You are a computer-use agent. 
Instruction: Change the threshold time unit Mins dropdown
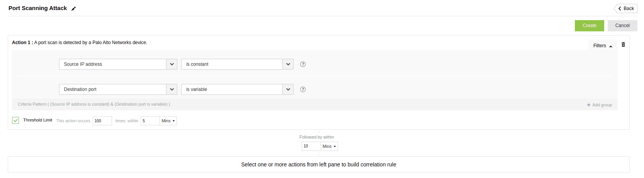(168, 121)
